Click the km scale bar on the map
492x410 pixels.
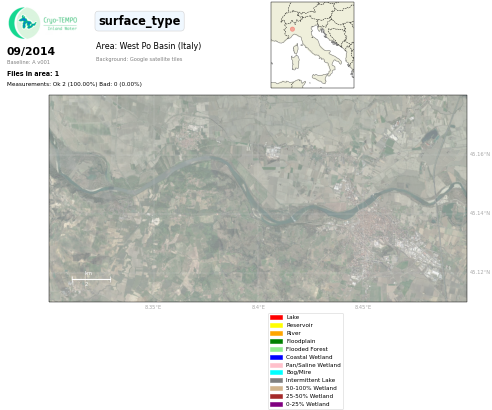tap(91, 279)
